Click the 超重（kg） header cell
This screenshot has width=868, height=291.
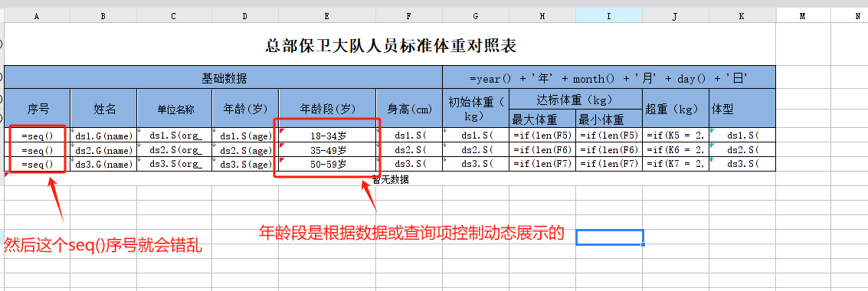tap(676, 108)
